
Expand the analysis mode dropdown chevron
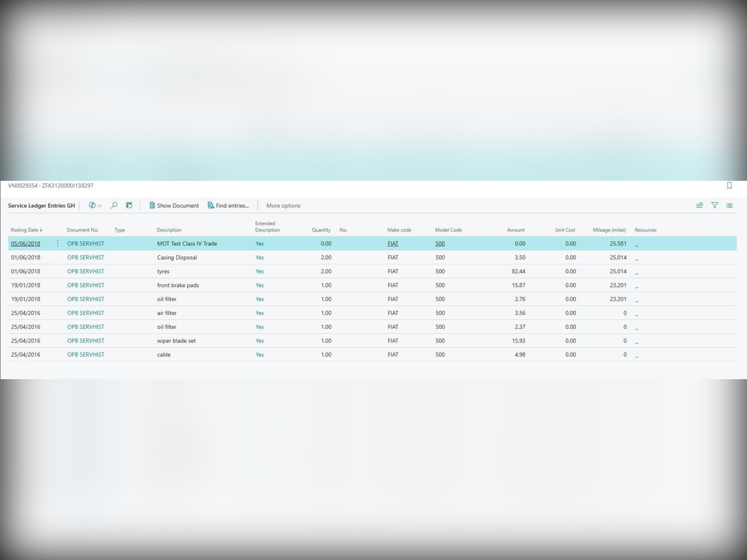(x=100, y=206)
